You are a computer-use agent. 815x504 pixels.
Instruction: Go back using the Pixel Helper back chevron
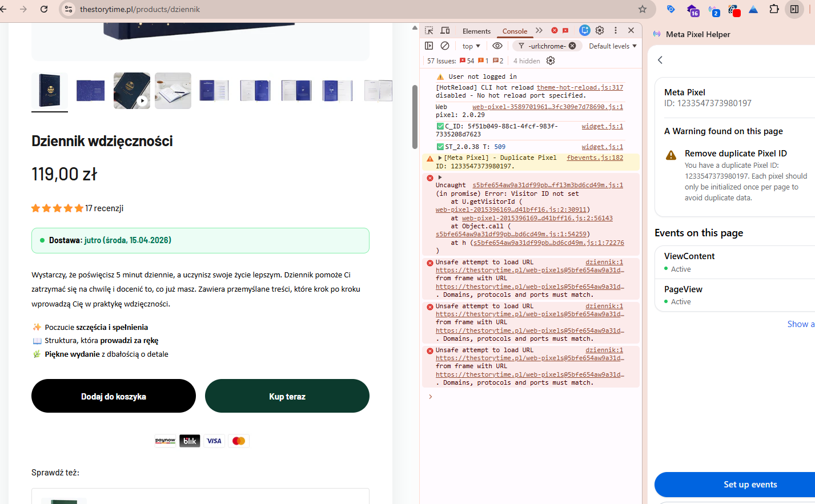coord(660,60)
